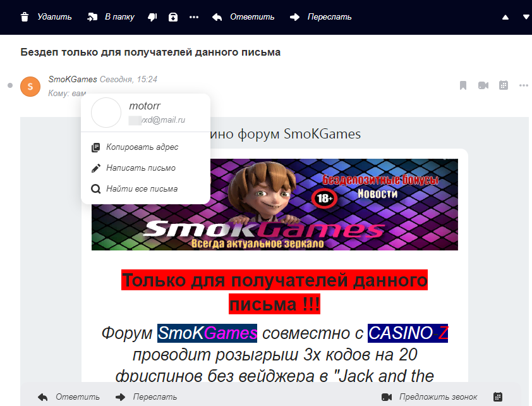Viewport: 532px width, 406px height.
Task: Click the camera icon beside Предложить звонок
Action: [387, 397]
